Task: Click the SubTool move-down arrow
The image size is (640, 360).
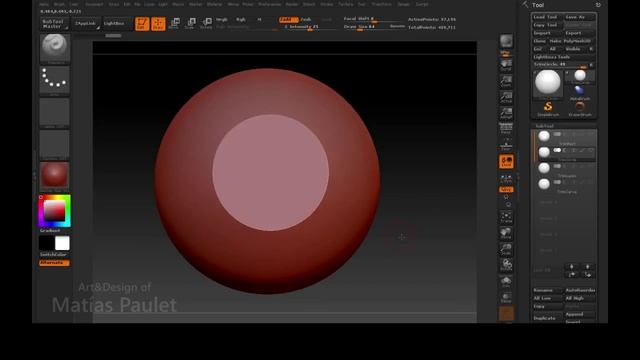Action: tap(588, 275)
